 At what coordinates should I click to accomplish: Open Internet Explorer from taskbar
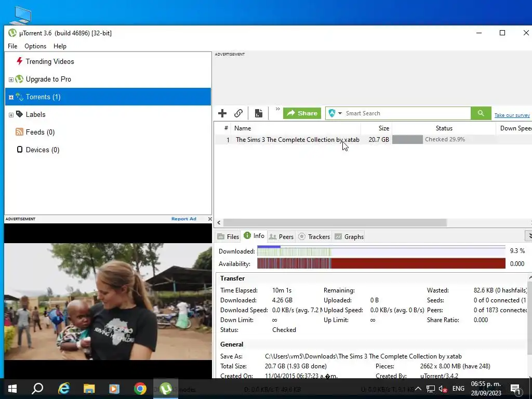coord(63,389)
